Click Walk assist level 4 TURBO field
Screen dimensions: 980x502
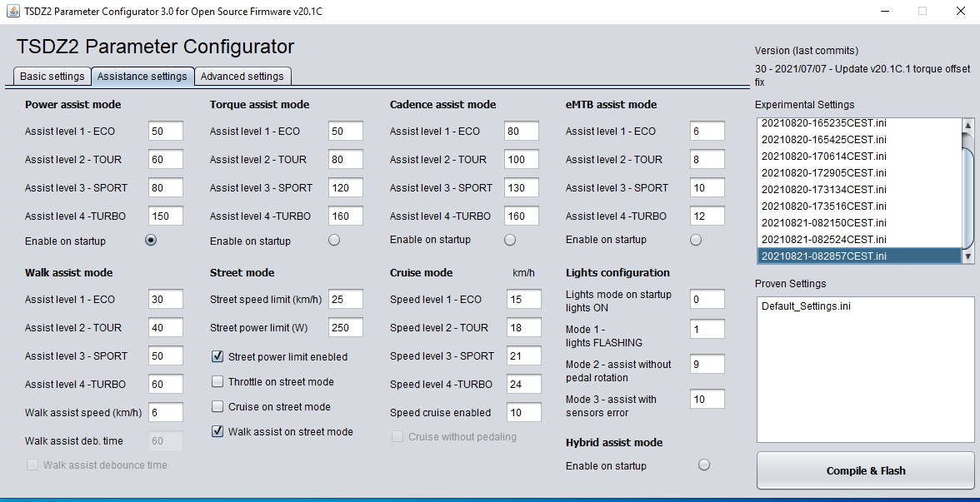coord(166,384)
